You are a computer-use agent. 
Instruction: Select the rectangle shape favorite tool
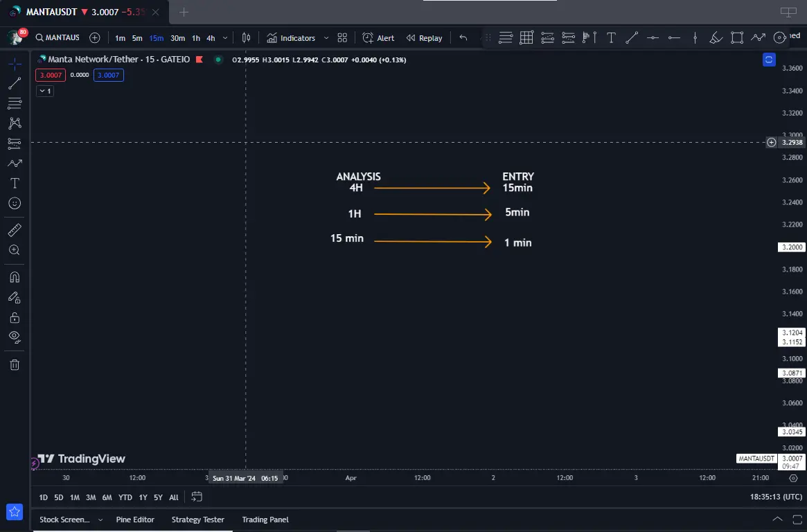coord(737,37)
